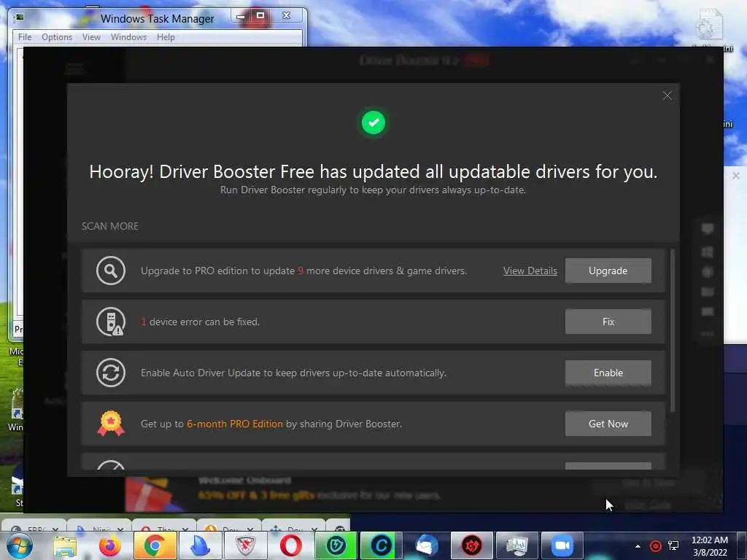The height and width of the screenshot is (560, 747).
Task: Click the magnifier icon in the Upgrade row
Action: 111,271
